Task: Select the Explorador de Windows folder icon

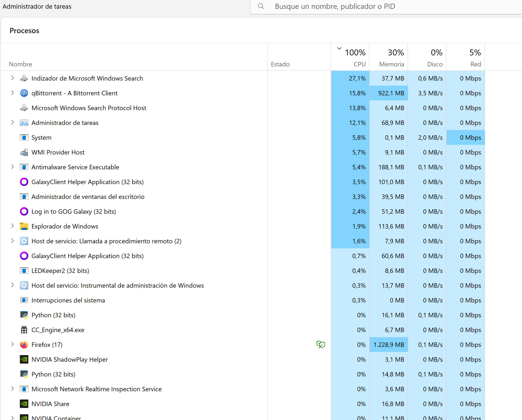Action: point(24,226)
